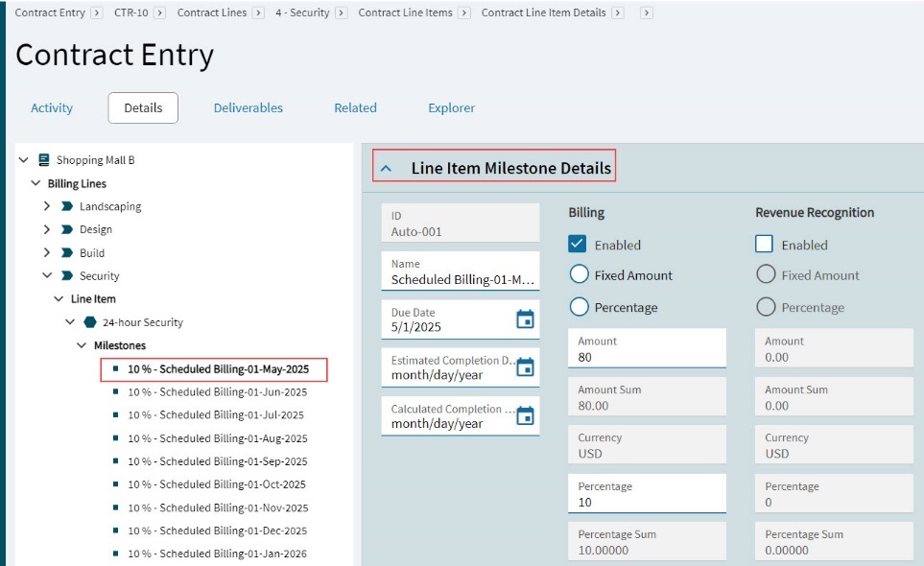The height and width of the screenshot is (566, 924).
Task: Go to Contract Lines breadcrumb
Action: [x=212, y=13]
